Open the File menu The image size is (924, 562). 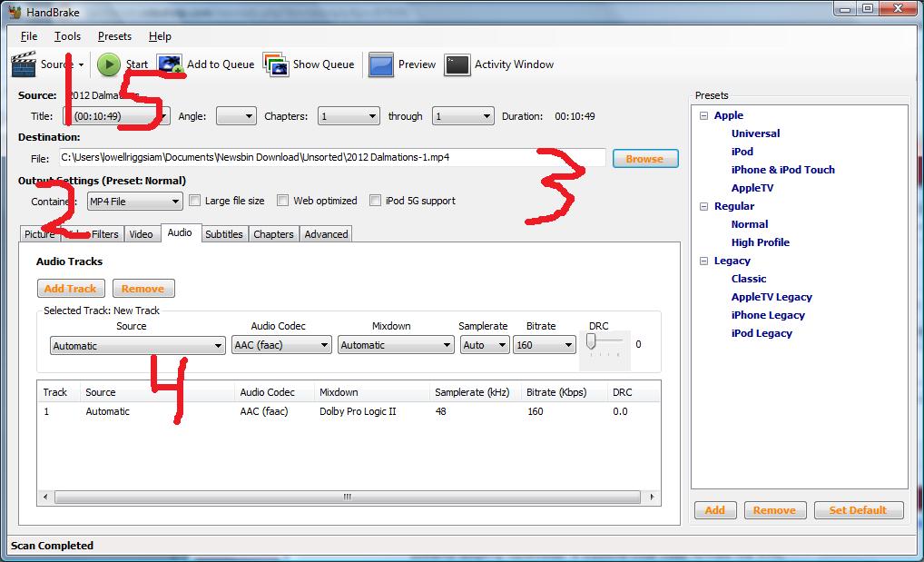[x=29, y=36]
